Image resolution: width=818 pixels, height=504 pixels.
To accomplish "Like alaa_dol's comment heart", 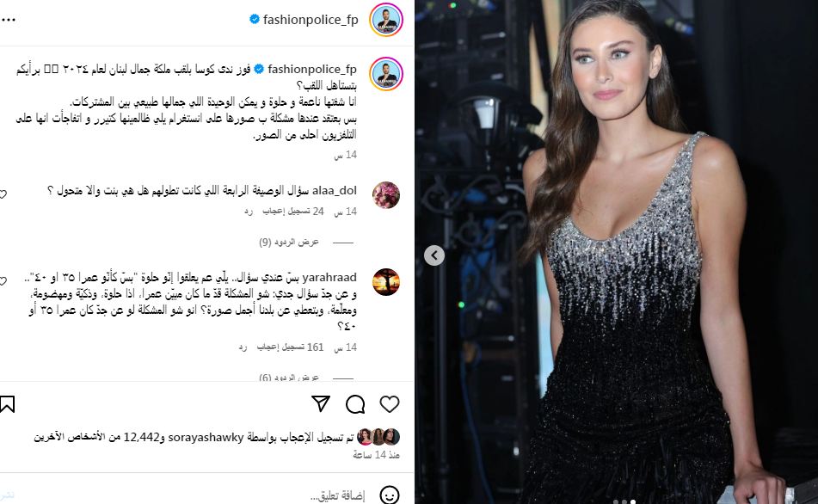I will point(3,194).
